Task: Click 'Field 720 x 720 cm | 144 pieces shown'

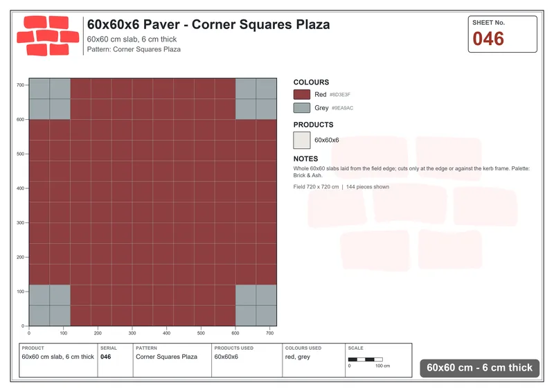Action: 341,186
